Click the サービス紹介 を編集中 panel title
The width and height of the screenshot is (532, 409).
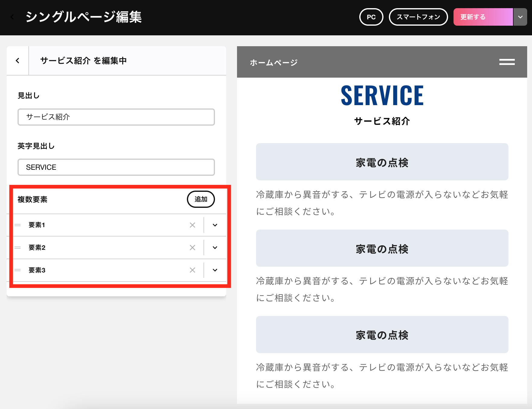pos(83,61)
